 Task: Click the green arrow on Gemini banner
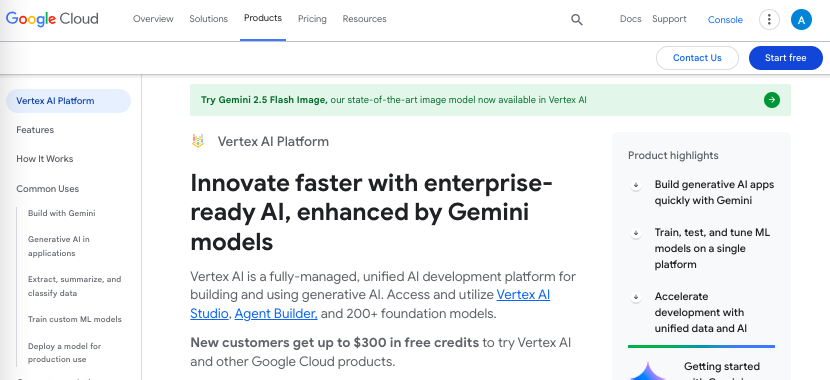[x=772, y=99]
